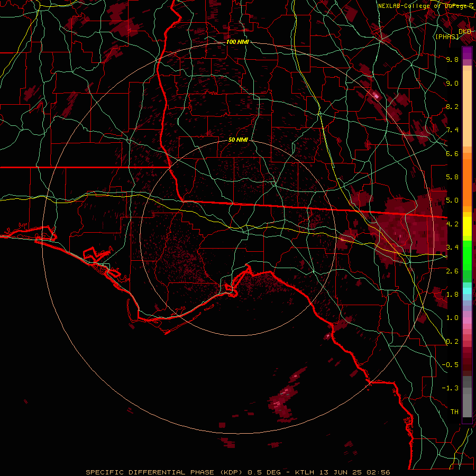Image resolution: width=476 pixels, height=476 pixels.
Task: Click the 4.2 legend value
Action: [x=452, y=224]
